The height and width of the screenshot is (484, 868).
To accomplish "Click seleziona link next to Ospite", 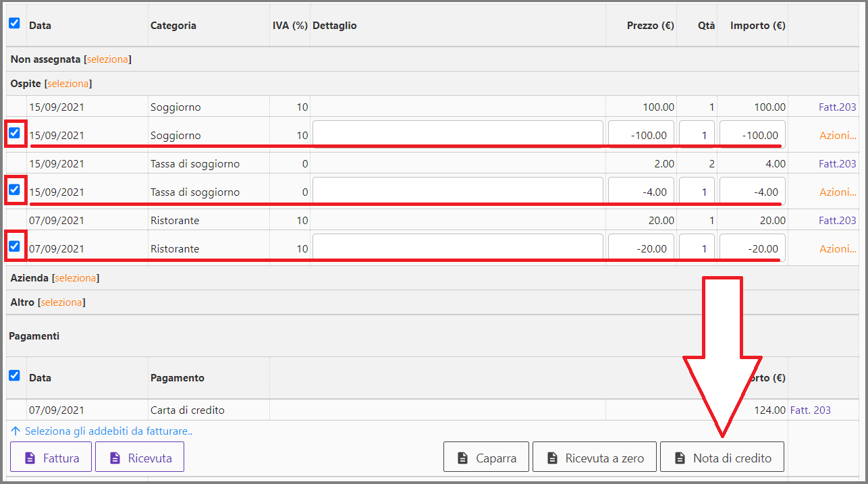I will [x=68, y=84].
